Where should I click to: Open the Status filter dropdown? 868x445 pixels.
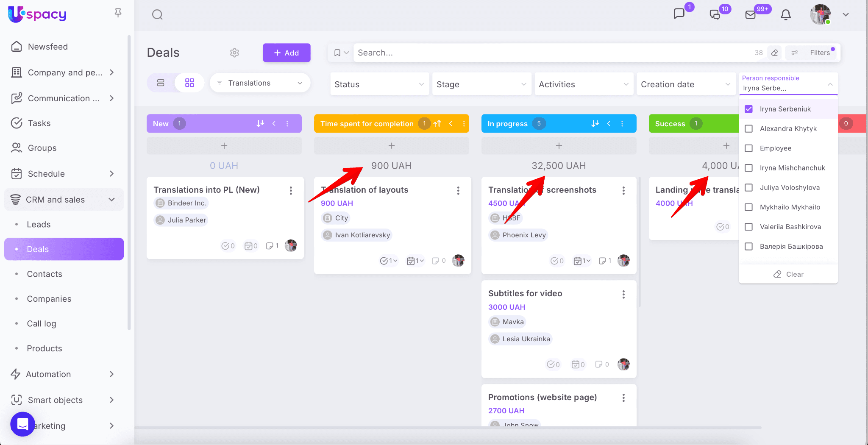(x=379, y=84)
